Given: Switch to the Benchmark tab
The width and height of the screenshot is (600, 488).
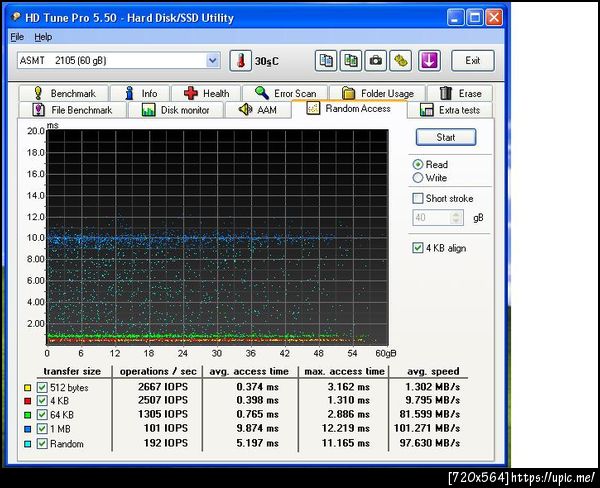Looking at the screenshot, I should pyautogui.click(x=64, y=93).
